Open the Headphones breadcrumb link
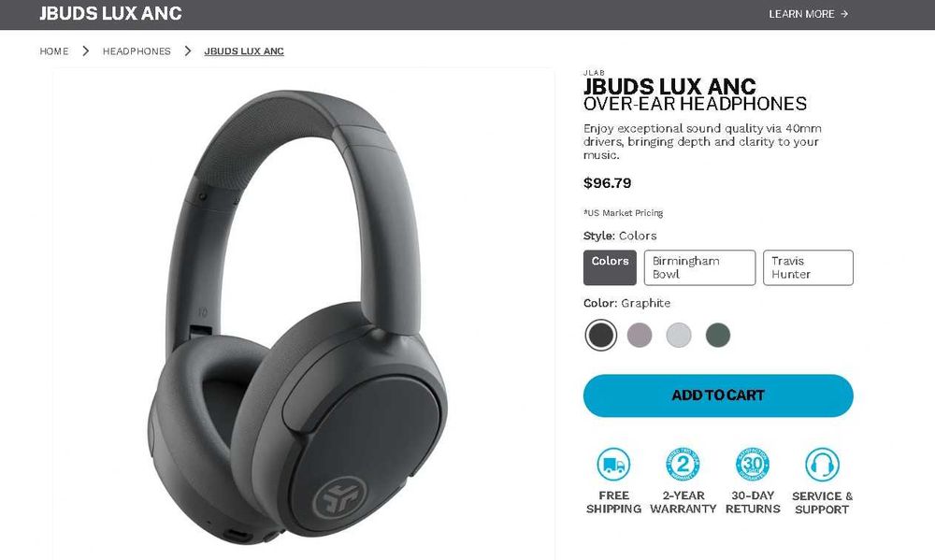The width and height of the screenshot is (935, 560). (137, 51)
